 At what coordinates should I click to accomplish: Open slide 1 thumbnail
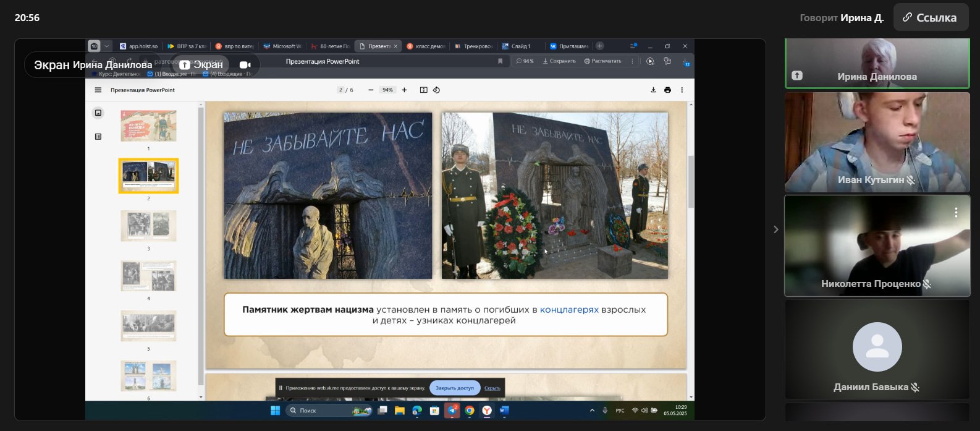pos(148,126)
